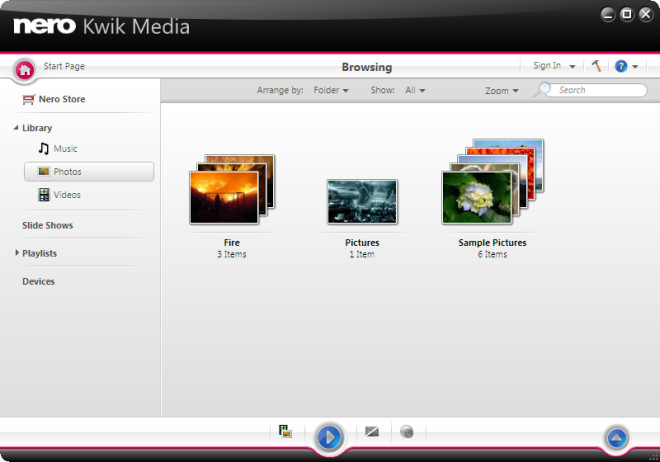The image size is (660, 462).
Task: Click the '3 Items' count text
Action: (x=232, y=254)
